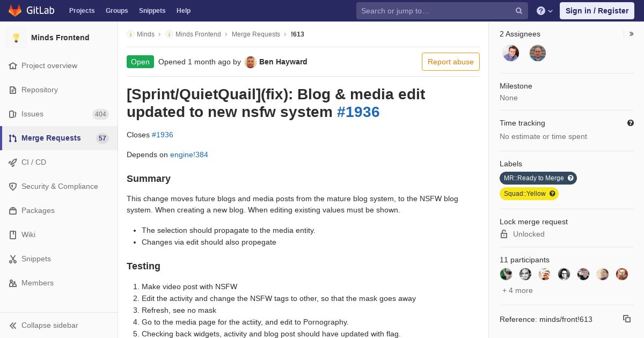Screen dimensions: 644x338
Task: Click the second participant avatar
Action: tap(525, 274)
